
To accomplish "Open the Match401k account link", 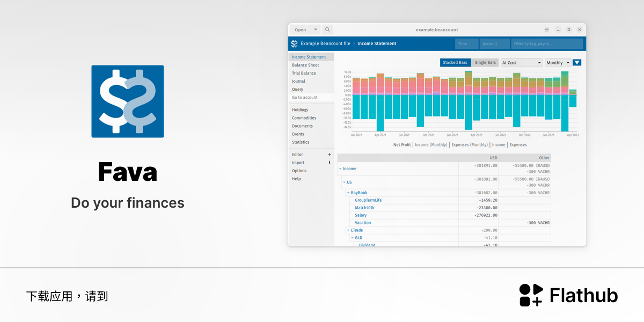I will click(365, 208).
